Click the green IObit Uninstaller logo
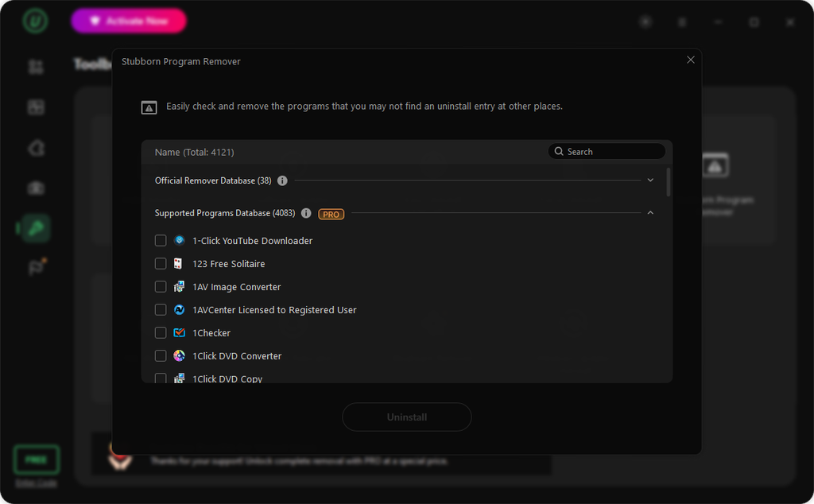This screenshot has width=814, height=504. coord(35,21)
